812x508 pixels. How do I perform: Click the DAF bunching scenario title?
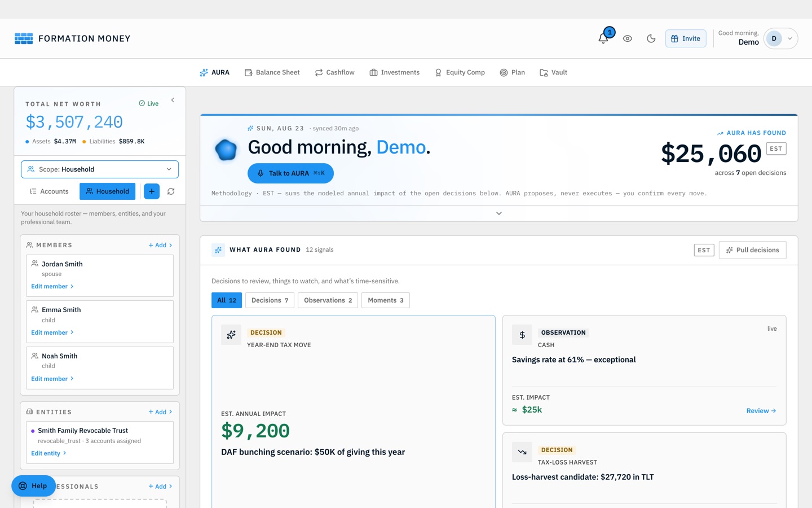coord(313,452)
